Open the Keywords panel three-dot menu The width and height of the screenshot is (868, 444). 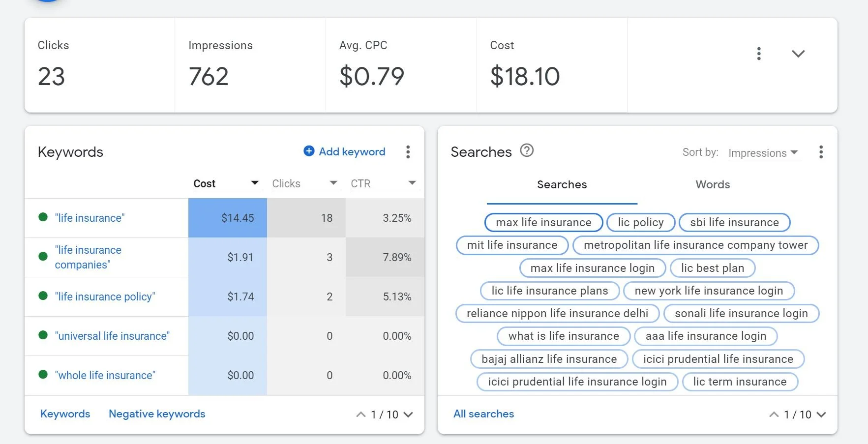coord(408,152)
